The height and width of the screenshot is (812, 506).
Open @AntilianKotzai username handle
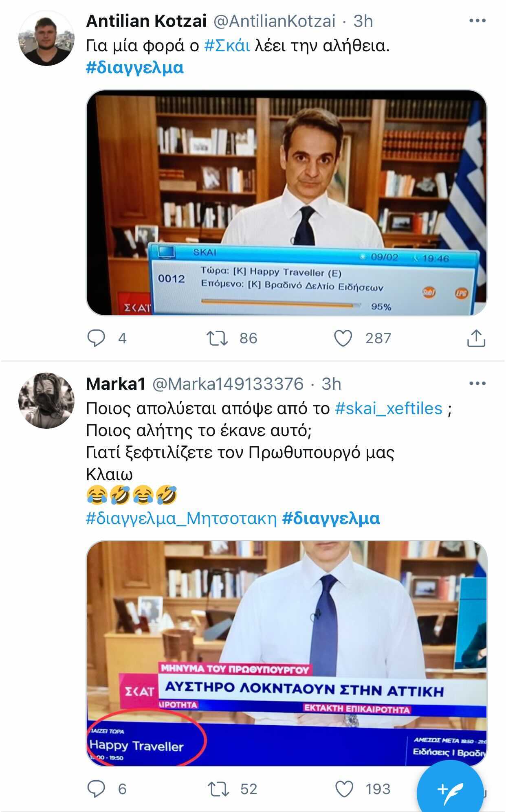tap(275, 21)
